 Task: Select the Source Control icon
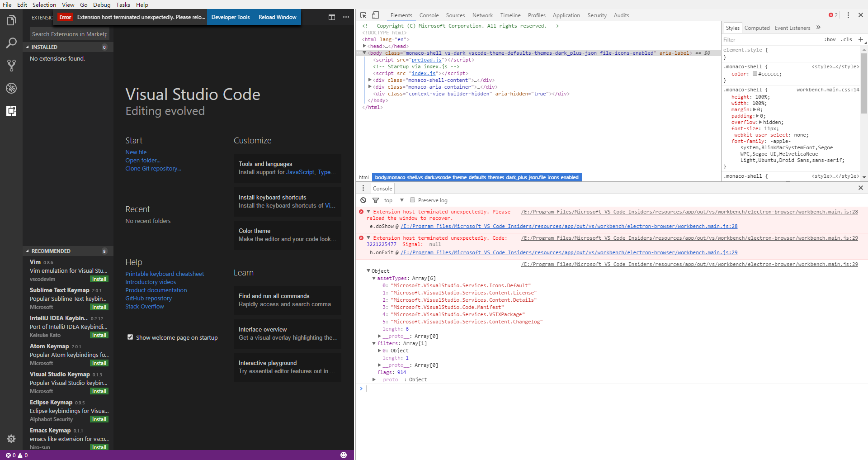(x=11, y=65)
